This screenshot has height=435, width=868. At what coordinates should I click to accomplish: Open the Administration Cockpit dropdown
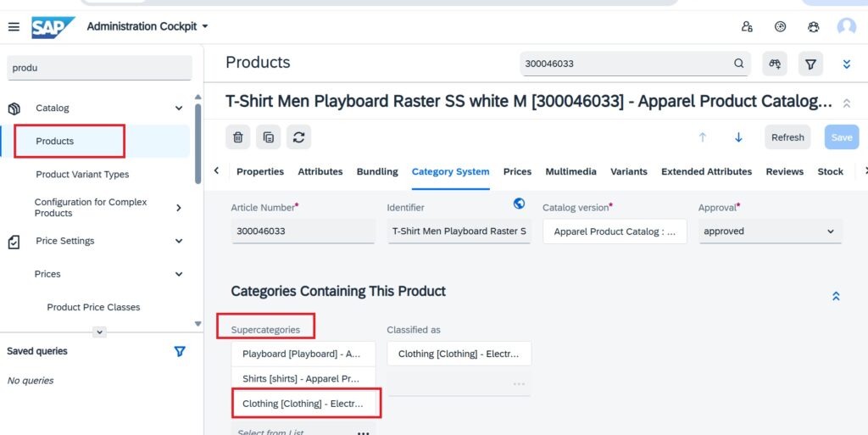[147, 26]
